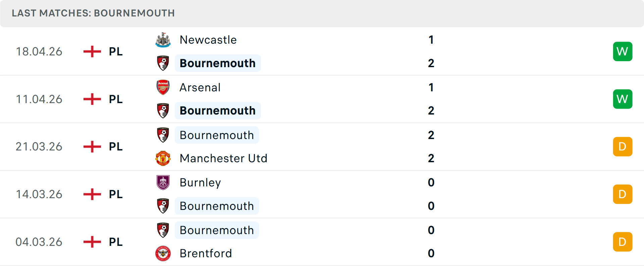Screen dimensions: 644x266
Task: Click the Arsenal club crest icon
Action: point(163,87)
